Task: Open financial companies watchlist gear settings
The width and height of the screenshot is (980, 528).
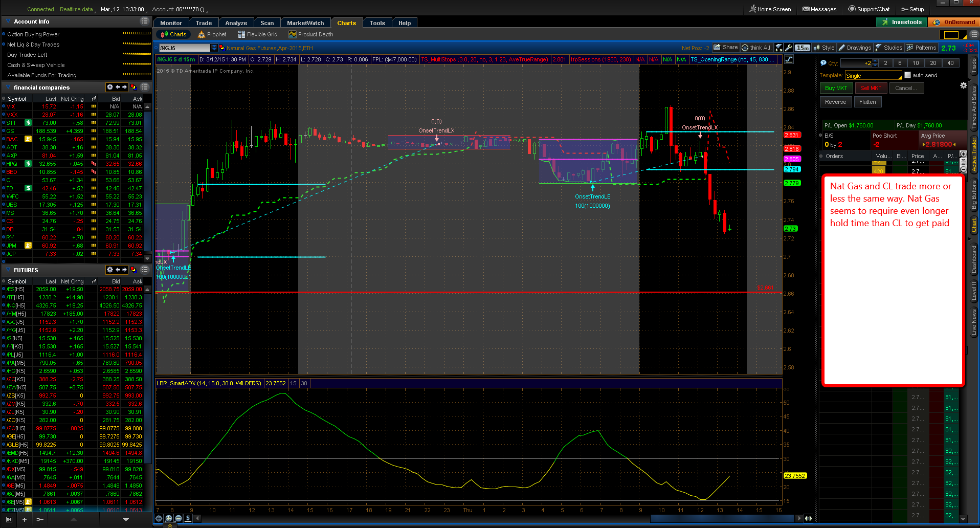Action: [109, 87]
